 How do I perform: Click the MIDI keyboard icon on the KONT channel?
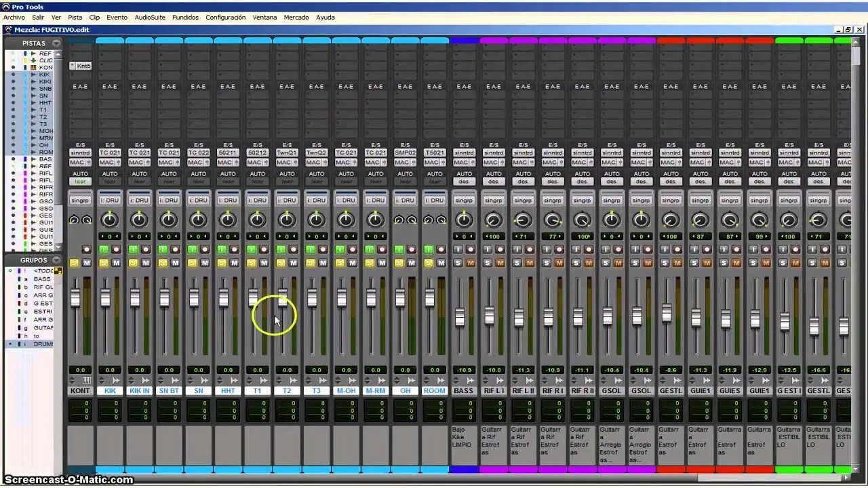click(x=86, y=380)
